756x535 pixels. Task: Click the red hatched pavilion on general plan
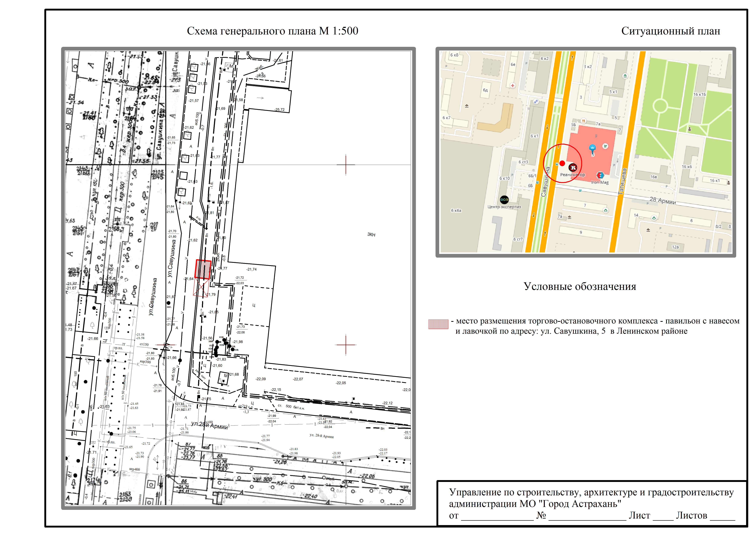point(203,269)
